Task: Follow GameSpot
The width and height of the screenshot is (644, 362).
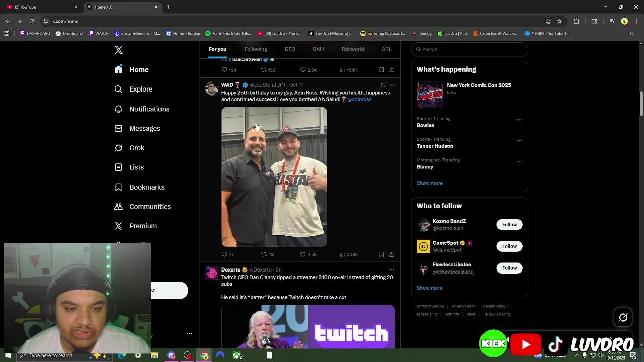Action: 509,246
